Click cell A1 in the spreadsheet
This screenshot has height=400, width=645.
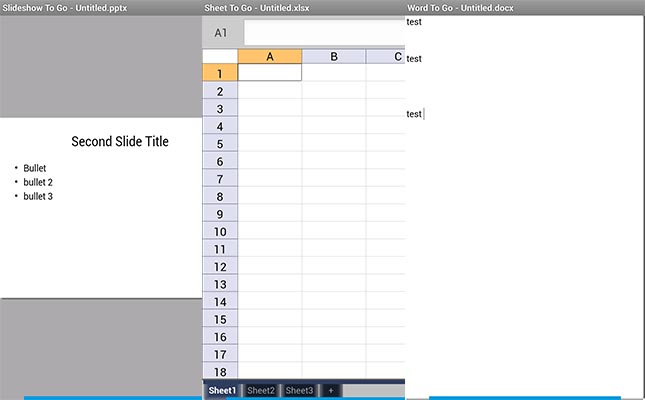(270, 73)
